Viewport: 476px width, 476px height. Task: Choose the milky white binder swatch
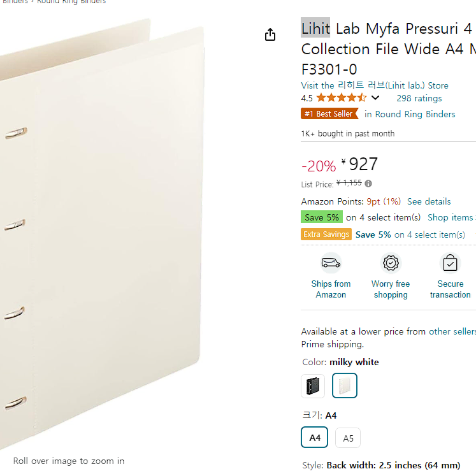click(x=345, y=386)
